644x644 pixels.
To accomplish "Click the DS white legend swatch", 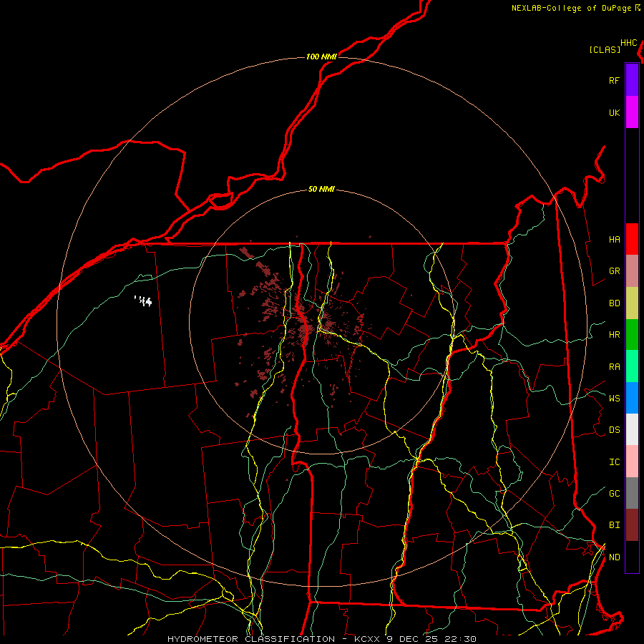I will click(632, 429).
